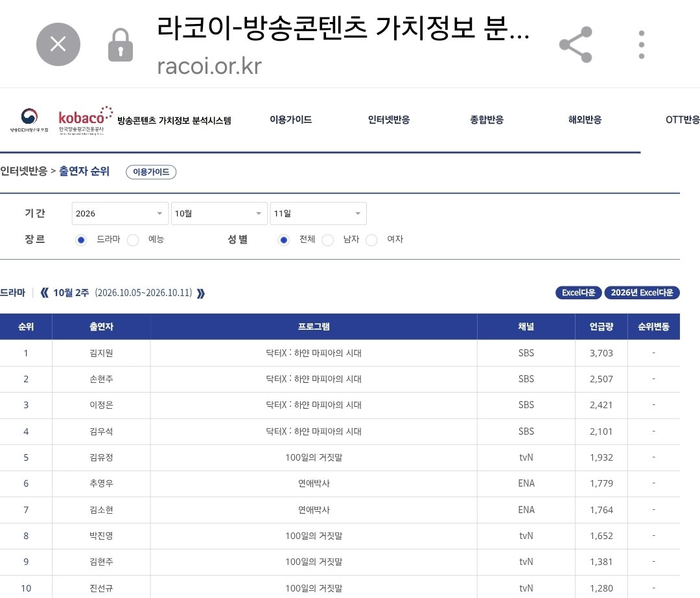Click performer name 진선규

point(101,588)
